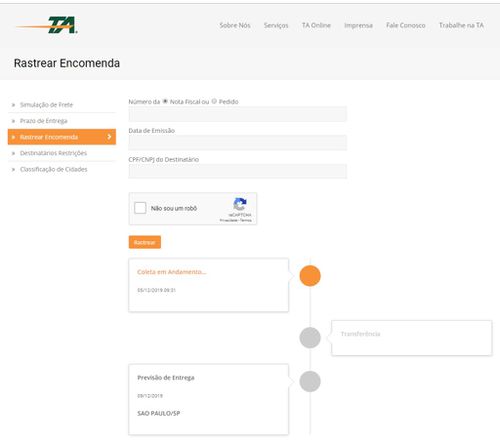Viewport: 500px width, 443px height.
Task: Click the chevron arrow on Rastrear Encomenda item
Action: coord(109,137)
